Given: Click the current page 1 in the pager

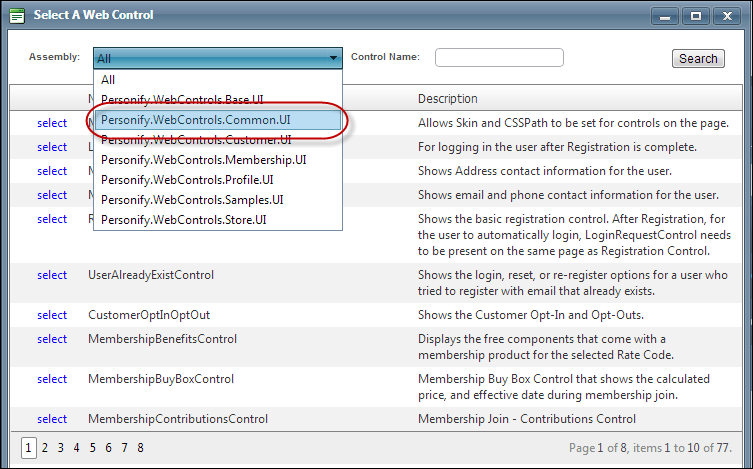Looking at the screenshot, I should (28, 448).
